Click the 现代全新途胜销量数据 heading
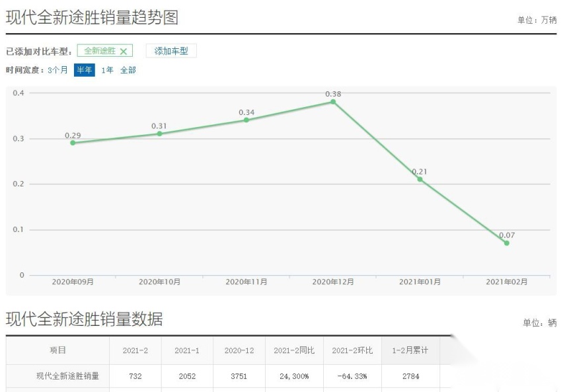 coord(85,319)
